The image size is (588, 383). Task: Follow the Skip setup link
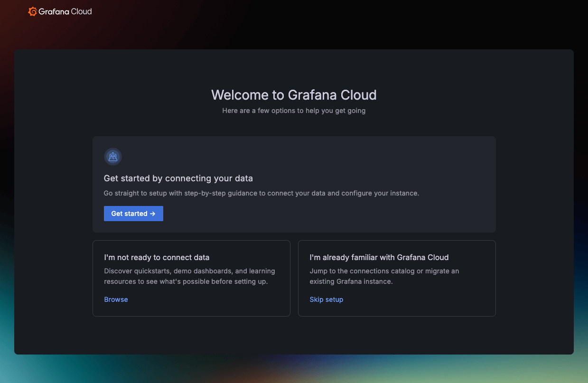pyautogui.click(x=326, y=299)
